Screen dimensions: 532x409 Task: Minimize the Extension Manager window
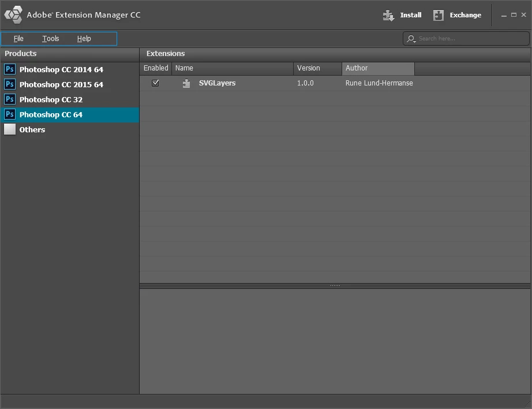tap(504, 15)
